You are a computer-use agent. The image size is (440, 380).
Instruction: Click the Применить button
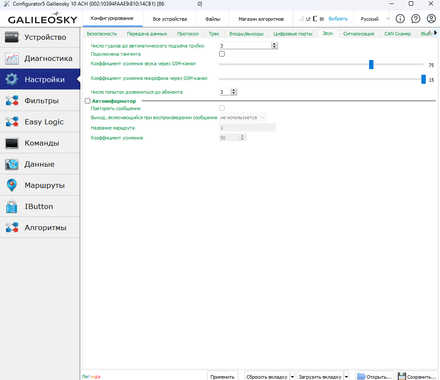[223, 377]
